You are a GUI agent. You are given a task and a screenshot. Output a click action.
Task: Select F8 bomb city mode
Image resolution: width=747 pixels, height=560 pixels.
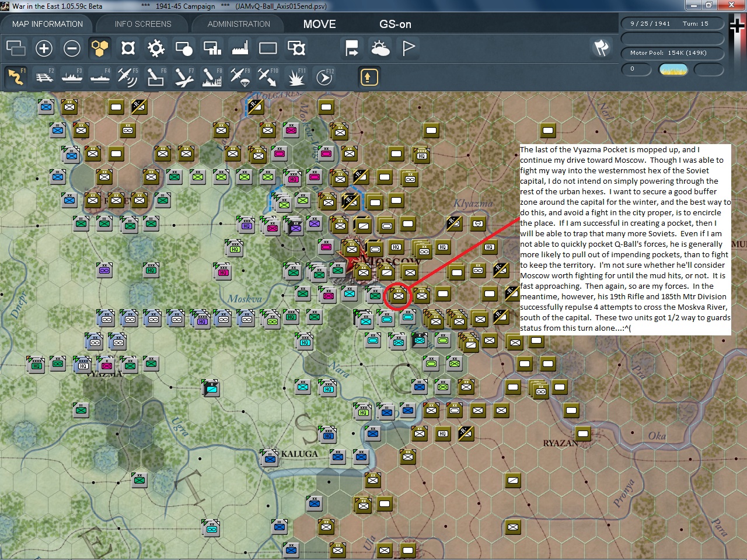click(x=212, y=77)
